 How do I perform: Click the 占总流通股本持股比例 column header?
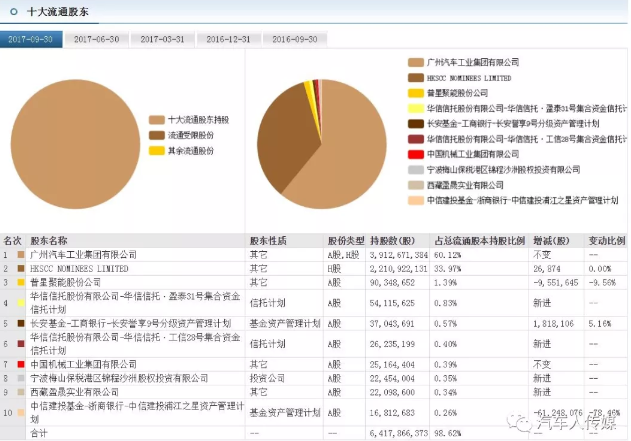(x=480, y=241)
